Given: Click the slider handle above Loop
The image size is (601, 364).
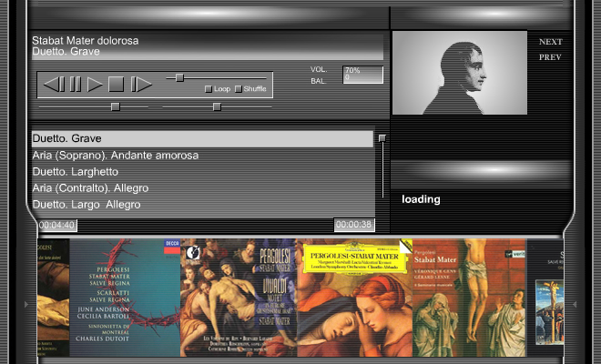Looking at the screenshot, I should pyautogui.click(x=179, y=77).
